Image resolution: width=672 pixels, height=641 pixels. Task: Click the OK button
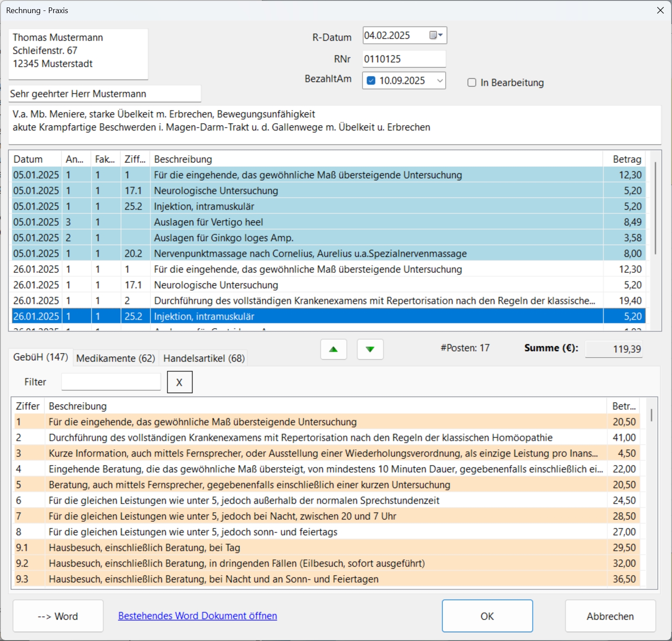click(487, 616)
